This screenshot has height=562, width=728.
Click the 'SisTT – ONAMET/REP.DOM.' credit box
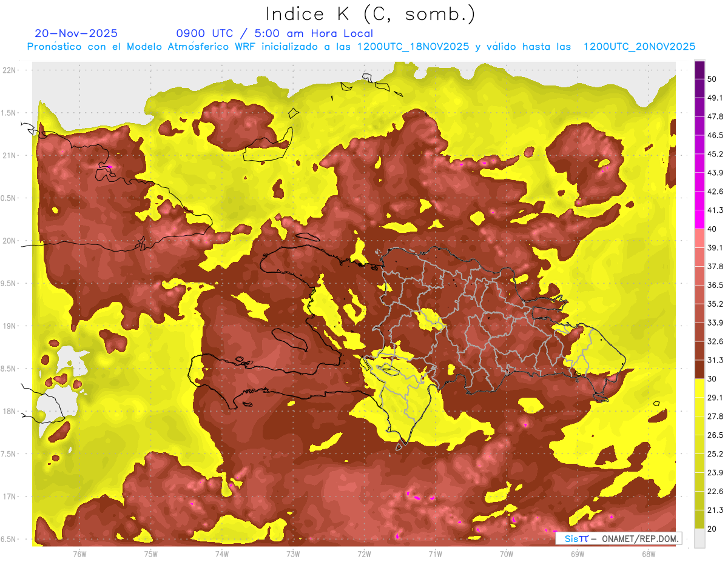pos(619,538)
